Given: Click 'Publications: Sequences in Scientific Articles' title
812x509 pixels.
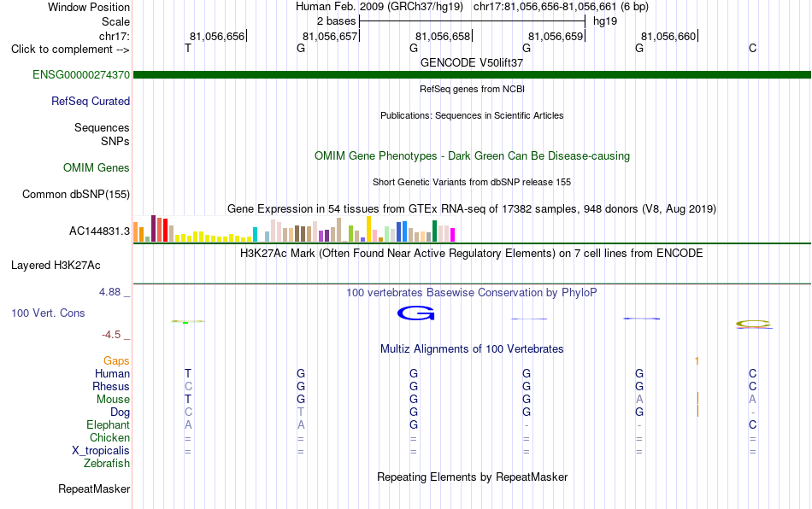Looking at the screenshot, I should (x=472, y=115).
